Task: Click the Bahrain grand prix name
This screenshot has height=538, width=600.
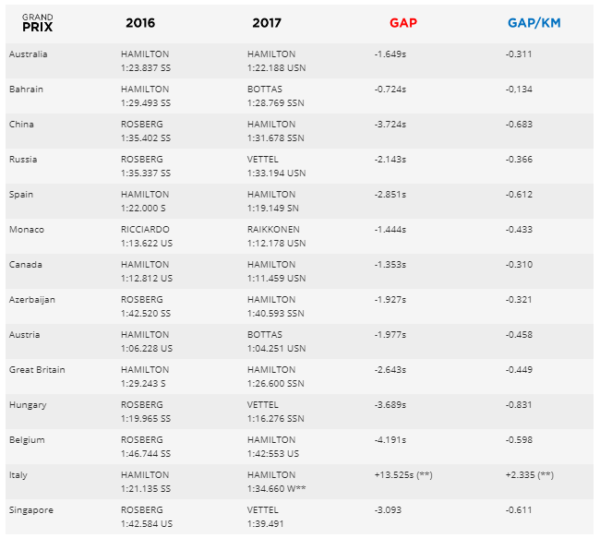Action: pyautogui.click(x=25, y=89)
